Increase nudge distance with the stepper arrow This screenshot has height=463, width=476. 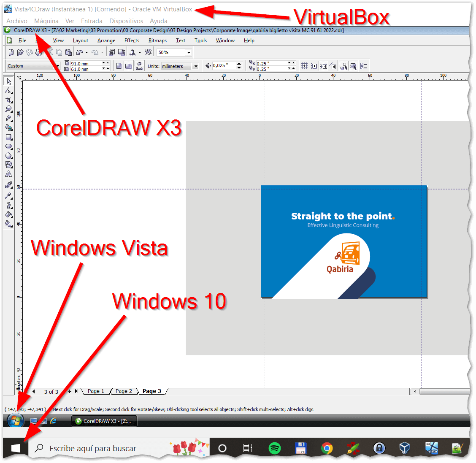(239, 64)
